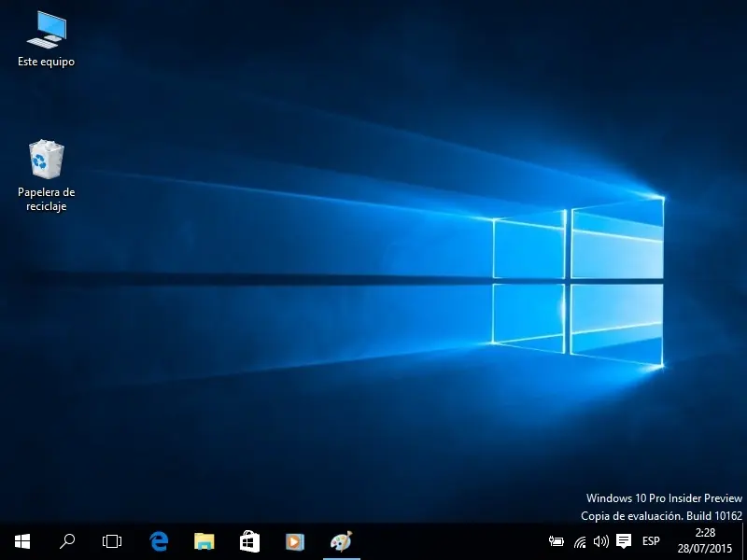
Task: Open the volume speaker tray icon
Action: pos(601,541)
